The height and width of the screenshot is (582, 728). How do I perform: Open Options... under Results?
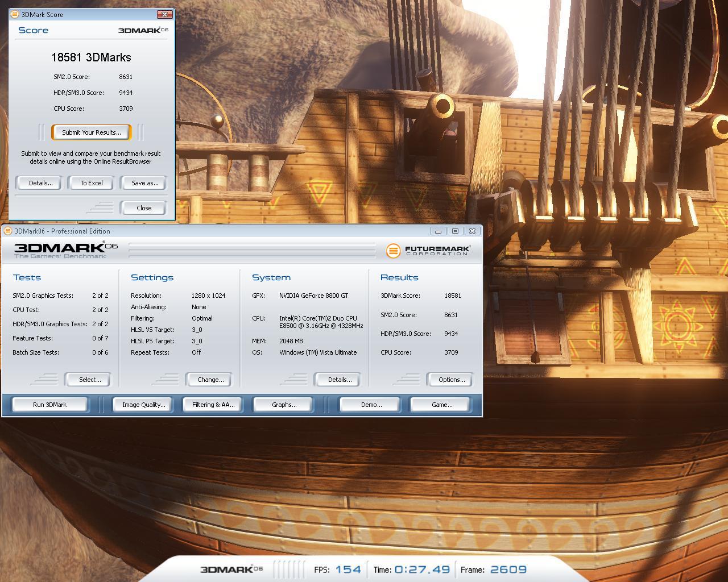tap(451, 380)
